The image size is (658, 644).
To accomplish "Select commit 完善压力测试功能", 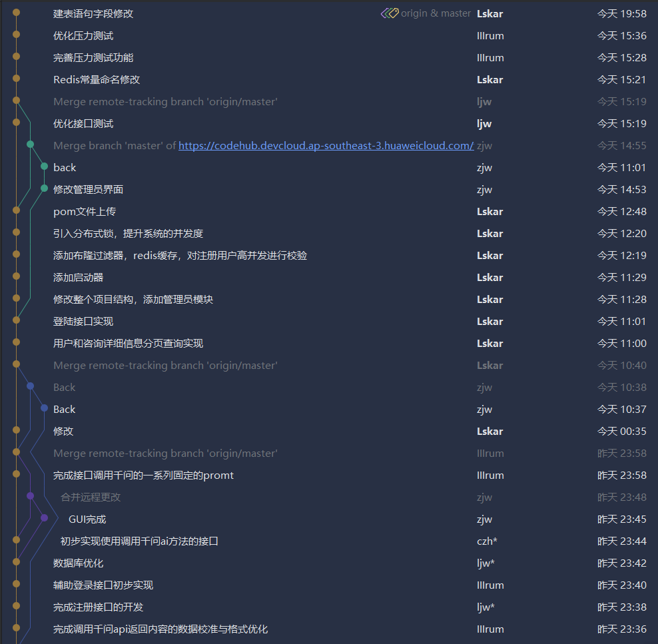I will (x=93, y=58).
